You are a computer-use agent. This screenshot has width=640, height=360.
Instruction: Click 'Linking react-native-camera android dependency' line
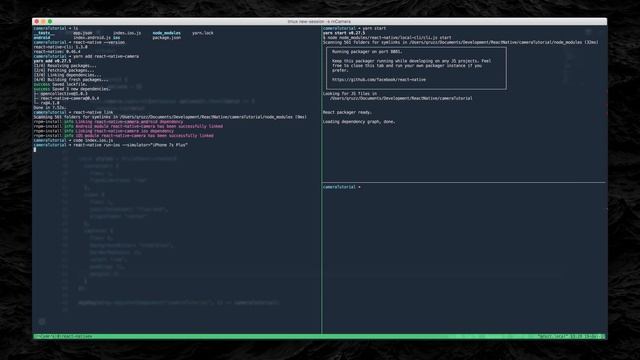[108, 122]
